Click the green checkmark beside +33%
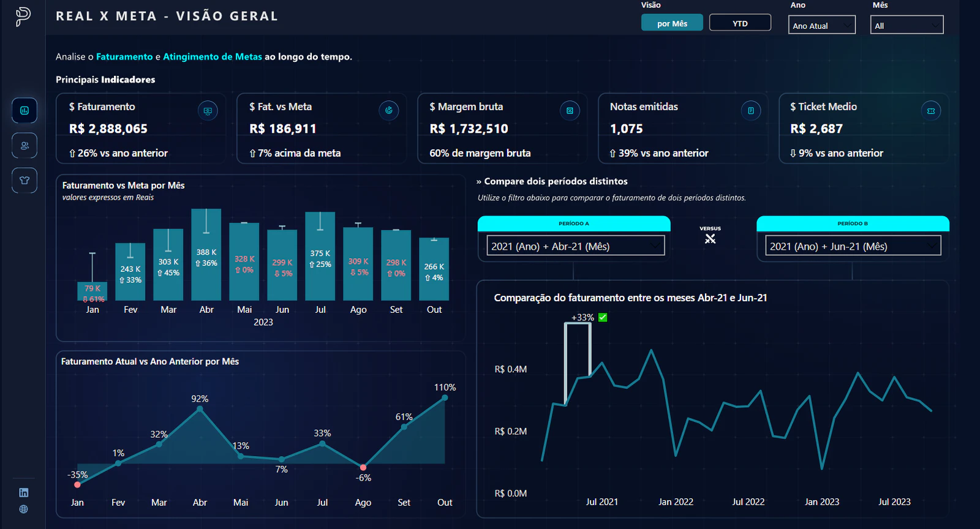 (x=603, y=317)
